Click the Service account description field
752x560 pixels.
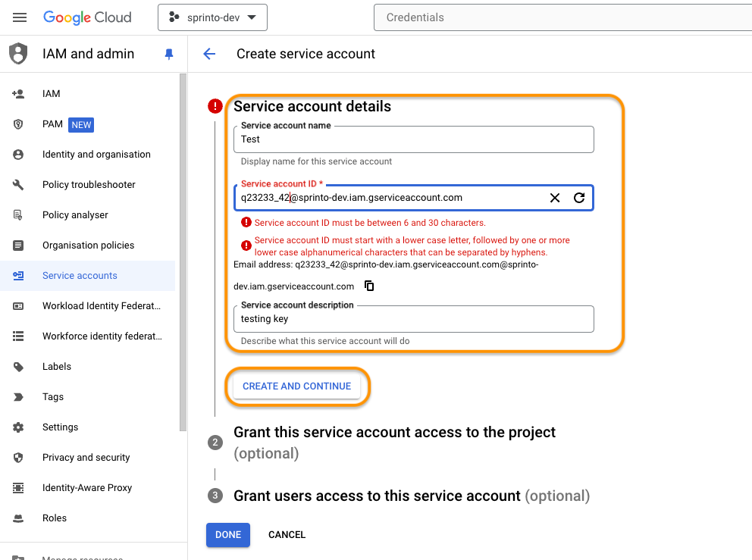point(413,319)
